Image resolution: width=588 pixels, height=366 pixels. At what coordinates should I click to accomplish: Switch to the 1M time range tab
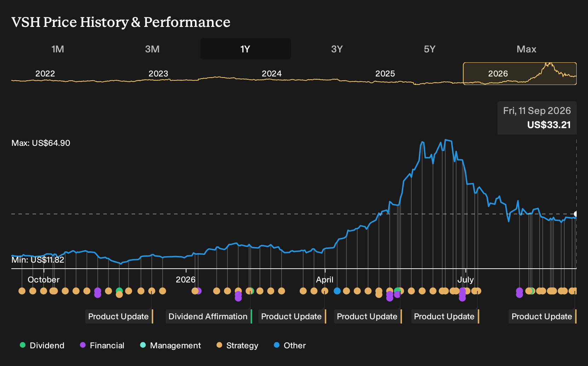[58, 49]
